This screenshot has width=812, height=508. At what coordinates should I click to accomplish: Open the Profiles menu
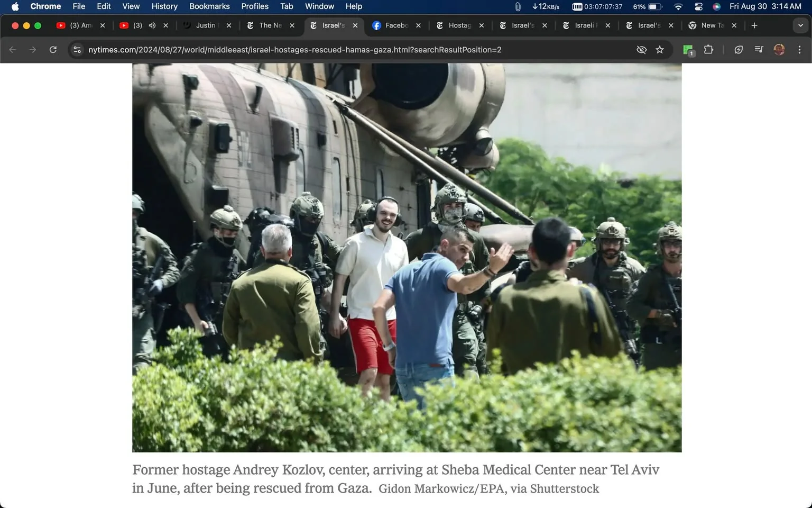(255, 6)
